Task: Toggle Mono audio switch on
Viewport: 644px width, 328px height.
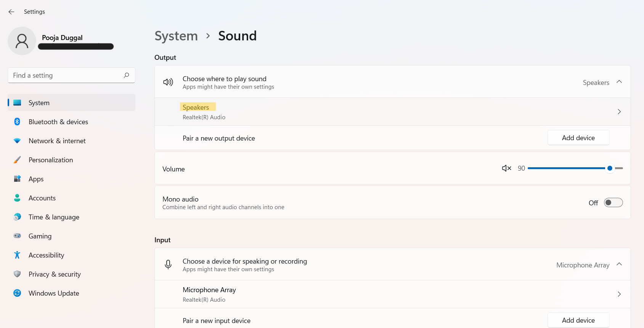Action: (613, 203)
